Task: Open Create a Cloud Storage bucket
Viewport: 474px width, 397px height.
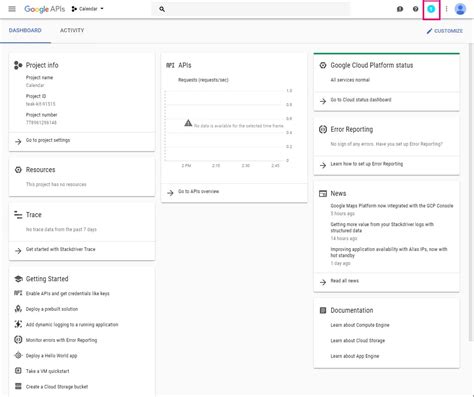Action: tap(57, 387)
